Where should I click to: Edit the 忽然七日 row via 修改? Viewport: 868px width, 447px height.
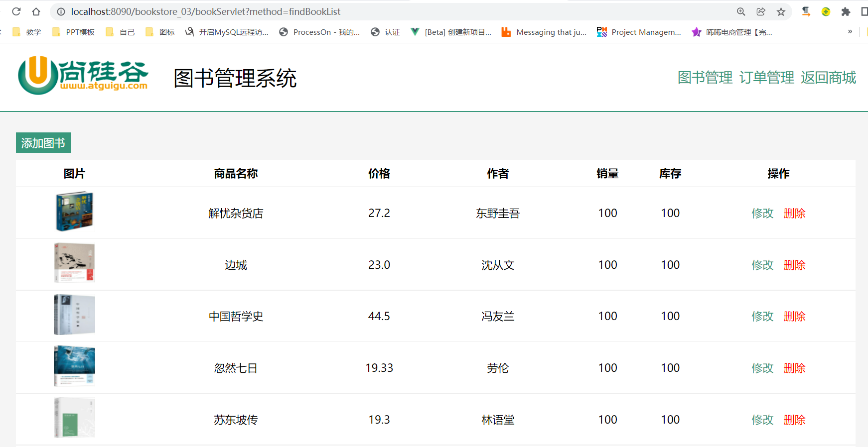point(762,368)
